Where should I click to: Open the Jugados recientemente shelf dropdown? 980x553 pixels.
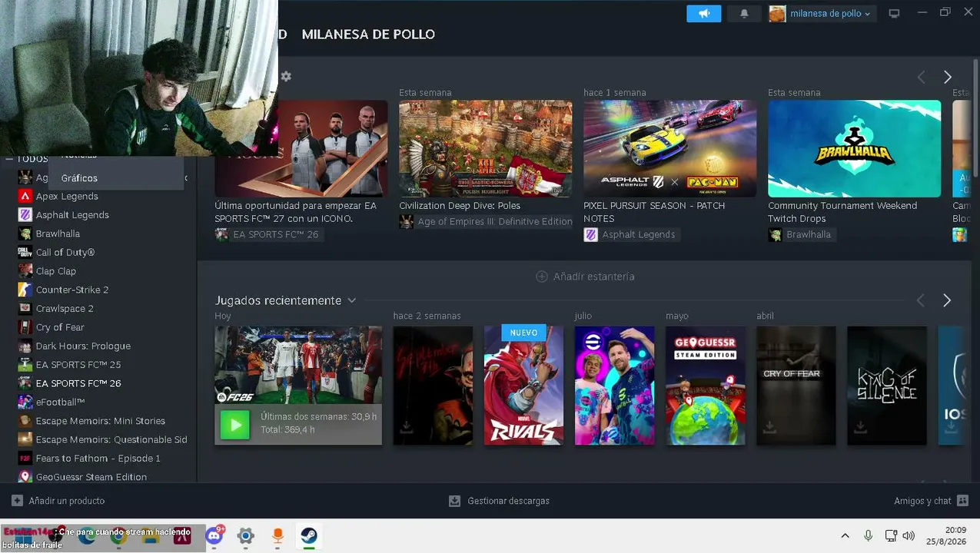click(x=352, y=300)
